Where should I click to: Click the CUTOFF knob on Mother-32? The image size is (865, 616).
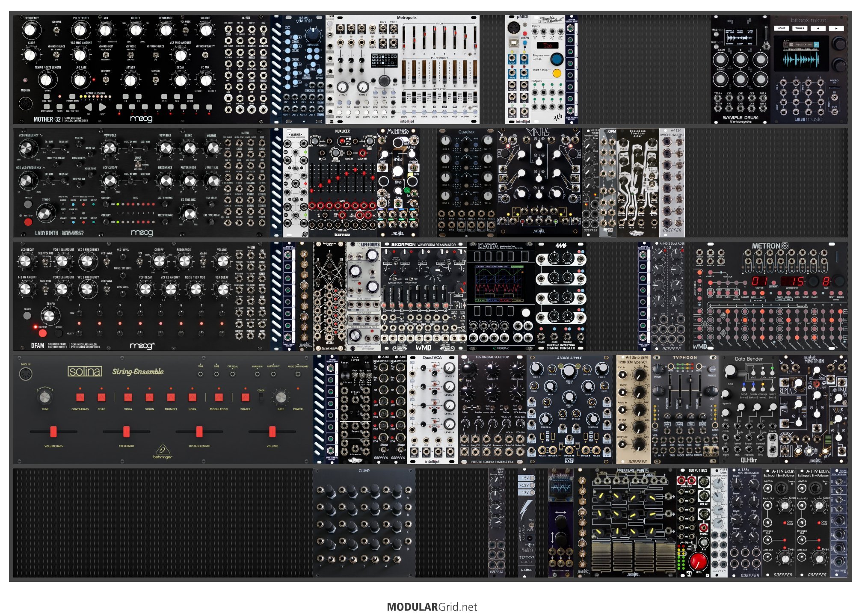pyautogui.click(x=135, y=30)
